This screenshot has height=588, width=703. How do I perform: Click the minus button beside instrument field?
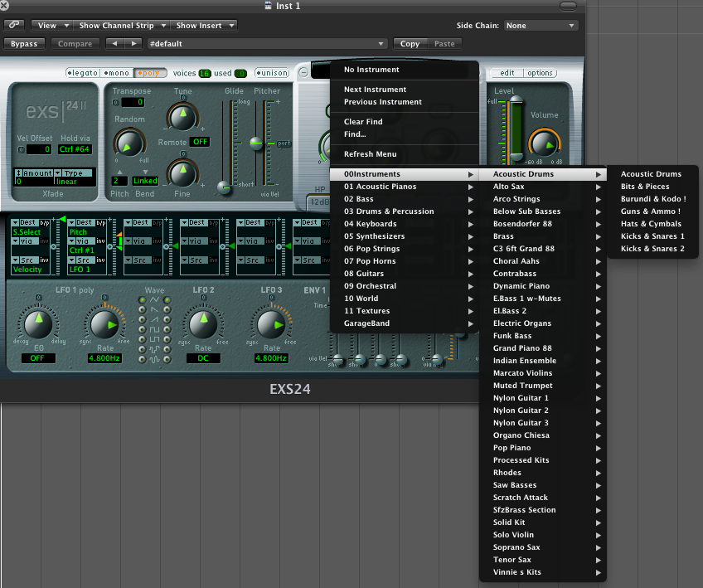(303, 72)
